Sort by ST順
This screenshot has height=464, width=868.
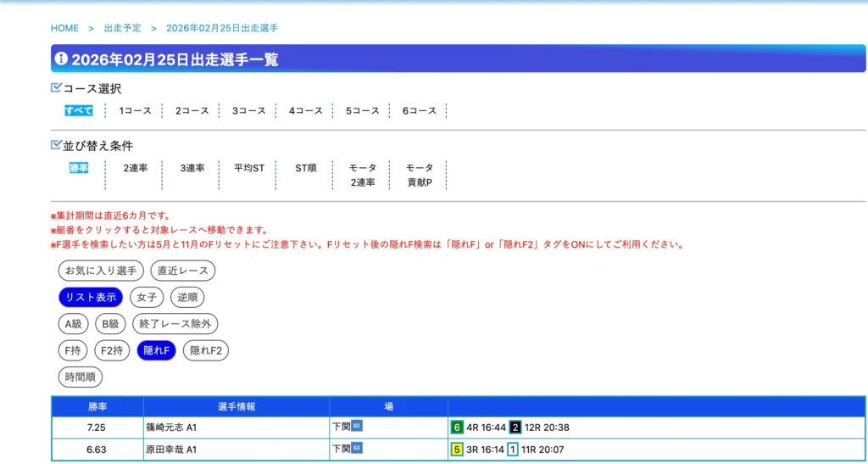pyautogui.click(x=305, y=168)
